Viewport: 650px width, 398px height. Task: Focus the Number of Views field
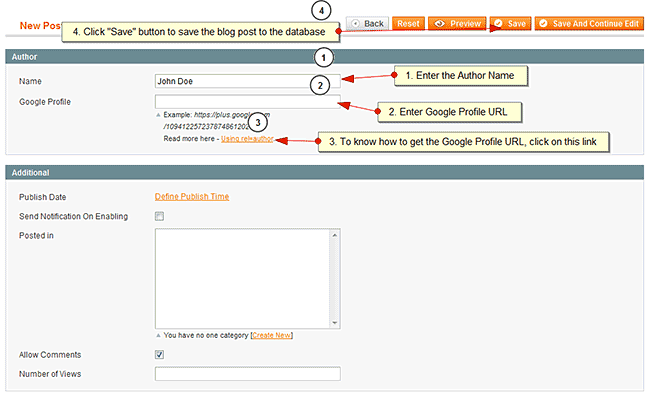(x=247, y=374)
